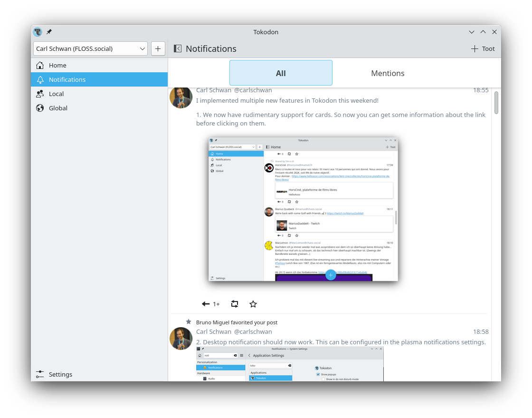532x418 pixels.
Task: Toggle the pin window icon in title bar
Action: 49,32
